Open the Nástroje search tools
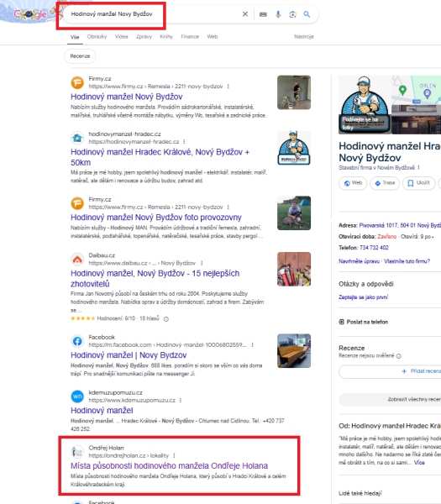Viewport: 441px width, 504px height. pos(304,37)
